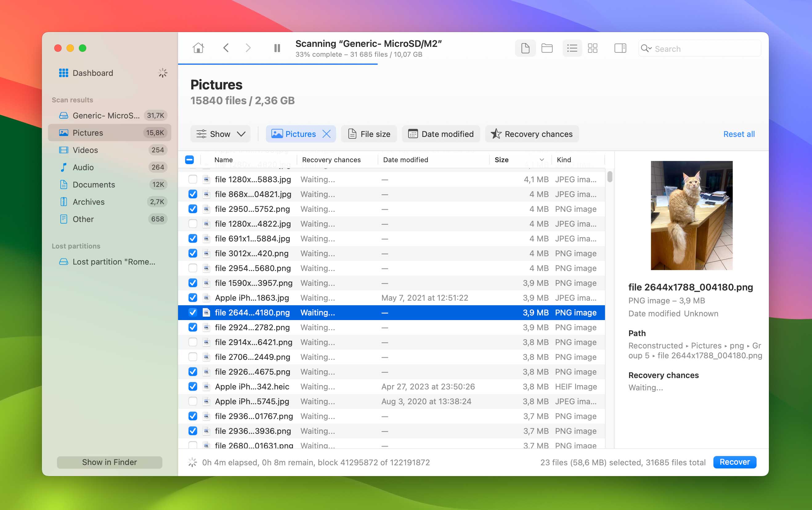The width and height of the screenshot is (812, 510).
Task: Sort by Recovery chances column header
Action: (x=331, y=159)
